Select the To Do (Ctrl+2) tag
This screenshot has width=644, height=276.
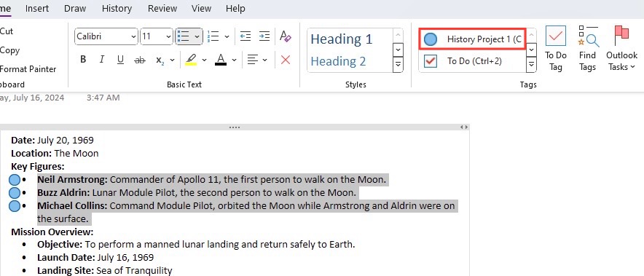[x=472, y=61]
